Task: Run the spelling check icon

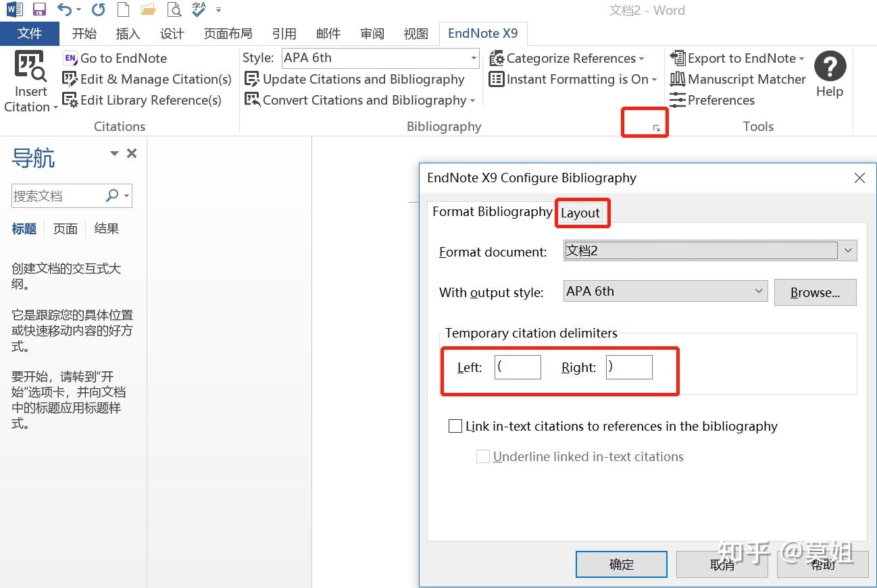Action: click(199, 9)
